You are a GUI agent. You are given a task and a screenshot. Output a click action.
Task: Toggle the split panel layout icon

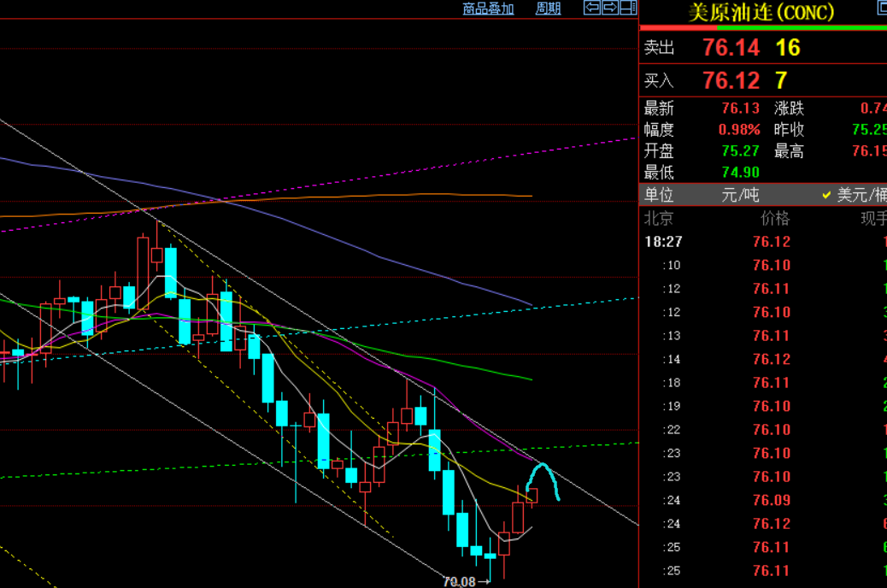coord(628,9)
